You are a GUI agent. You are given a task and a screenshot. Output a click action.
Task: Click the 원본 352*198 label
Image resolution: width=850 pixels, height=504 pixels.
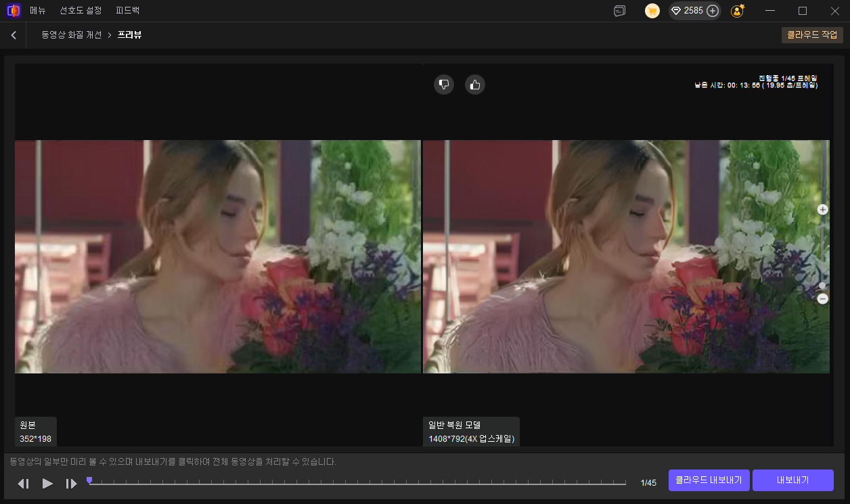pos(36,432)
